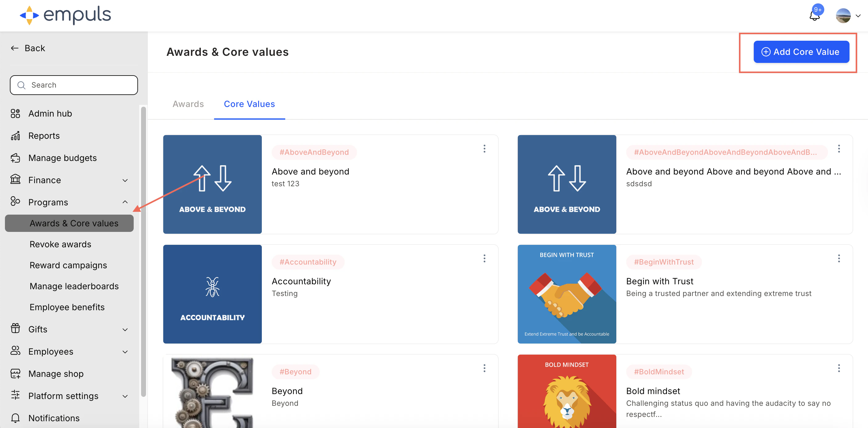
Task: Click the Manage shop icon
Action: [x=15, y=373]
